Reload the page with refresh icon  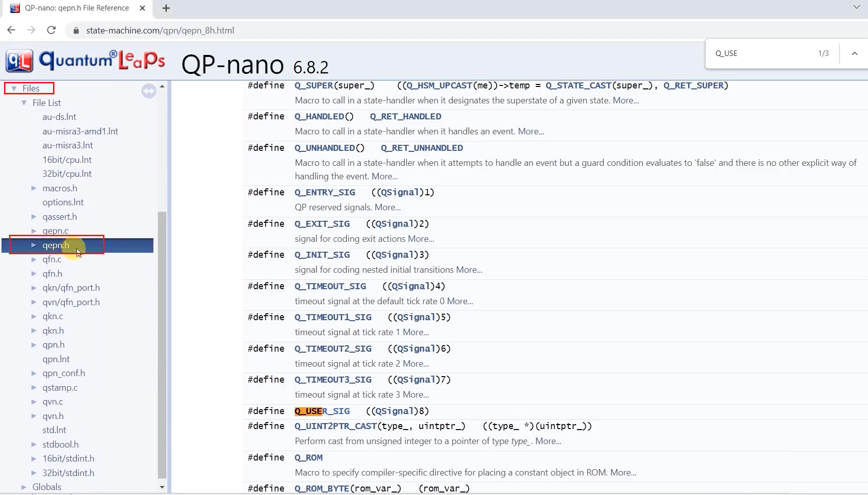click(x=51, y=30)
